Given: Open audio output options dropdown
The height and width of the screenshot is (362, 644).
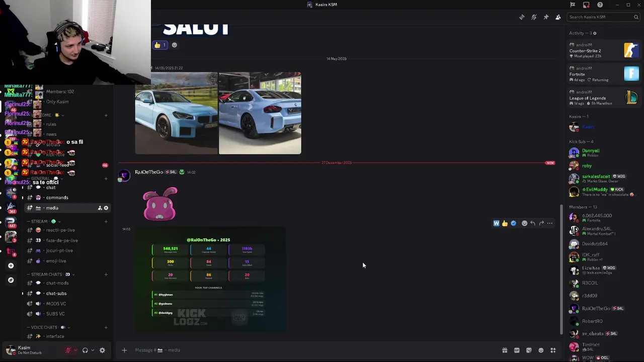Looking at the screenshot, I should point(92,350).
